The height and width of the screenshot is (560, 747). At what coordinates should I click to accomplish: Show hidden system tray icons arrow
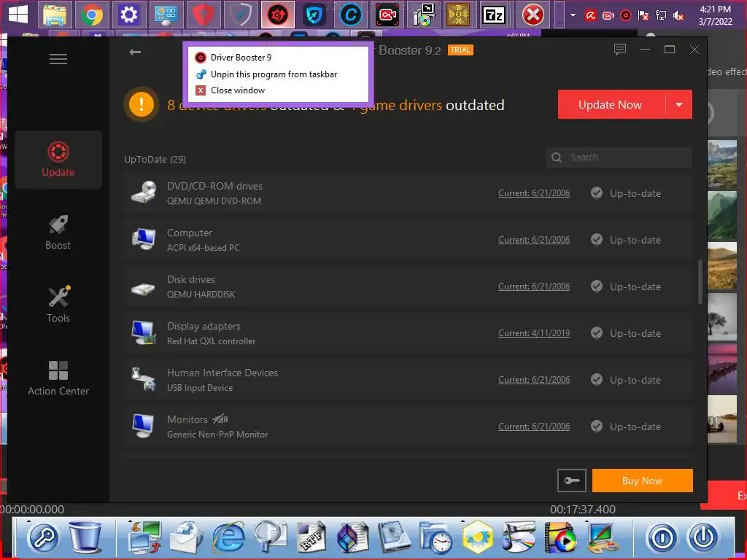pyautogui.click(x=573, y=15)
